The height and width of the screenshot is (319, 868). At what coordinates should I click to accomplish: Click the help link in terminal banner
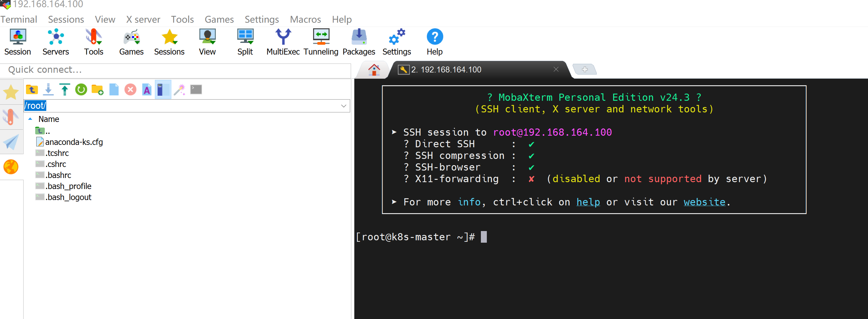pyautogui.click(x=588, y=202)
